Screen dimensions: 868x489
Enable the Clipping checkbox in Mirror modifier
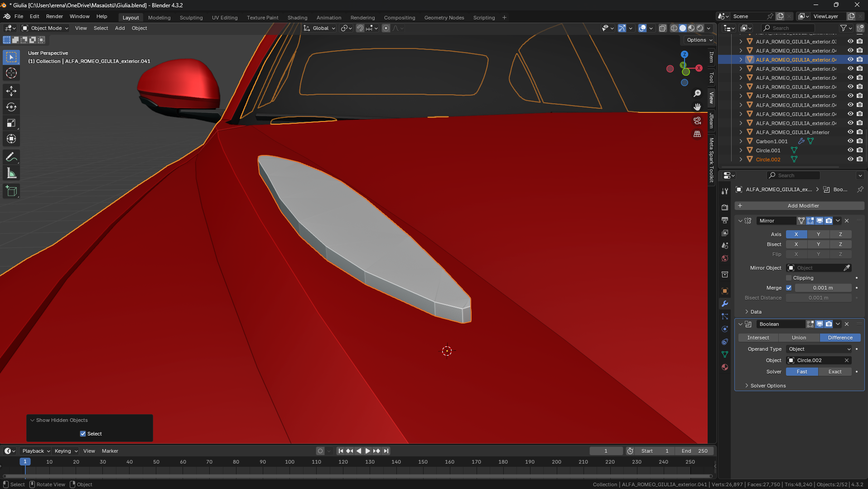[x=789, y=278]
